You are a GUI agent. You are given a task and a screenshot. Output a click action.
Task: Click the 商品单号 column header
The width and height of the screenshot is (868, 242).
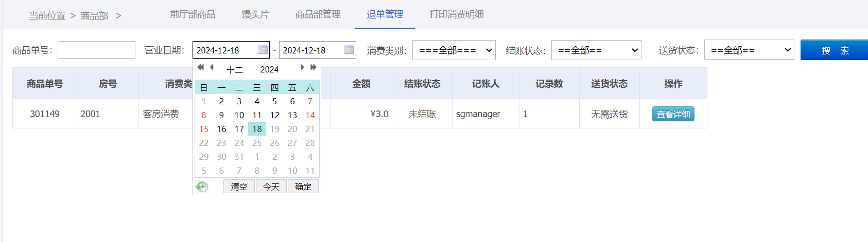[45, 83]
